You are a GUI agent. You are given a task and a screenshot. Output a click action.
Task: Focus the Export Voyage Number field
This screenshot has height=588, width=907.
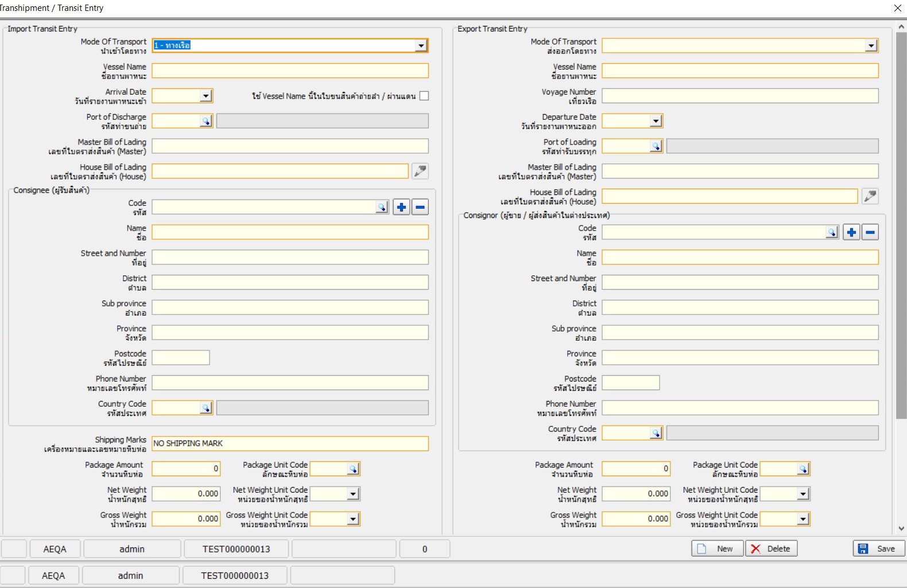740,96
